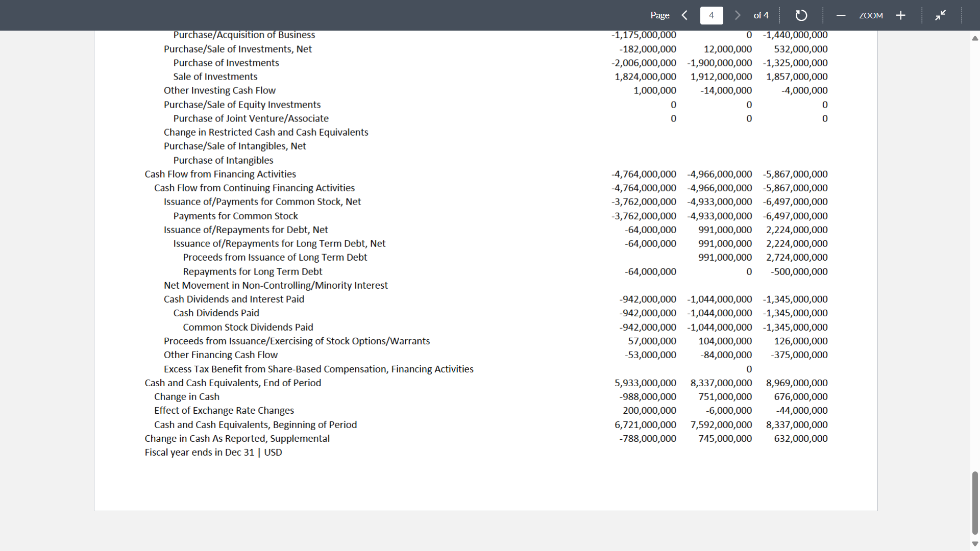980x551 pixels.
Task: Select 'Cash Flow from Financing Activities' row label
Action: coord(220,174)
